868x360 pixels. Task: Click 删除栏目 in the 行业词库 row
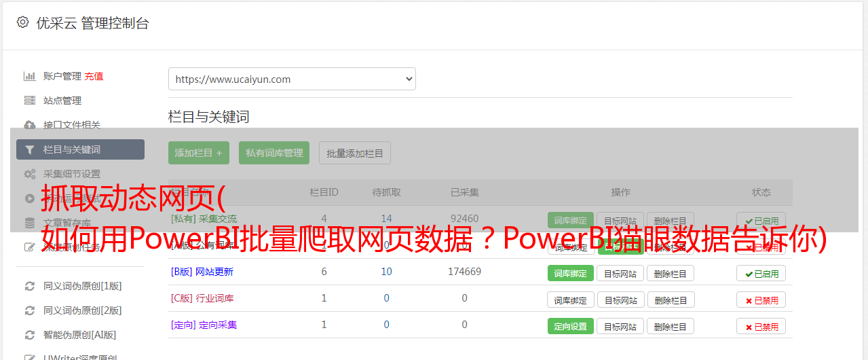coord(671,300)
